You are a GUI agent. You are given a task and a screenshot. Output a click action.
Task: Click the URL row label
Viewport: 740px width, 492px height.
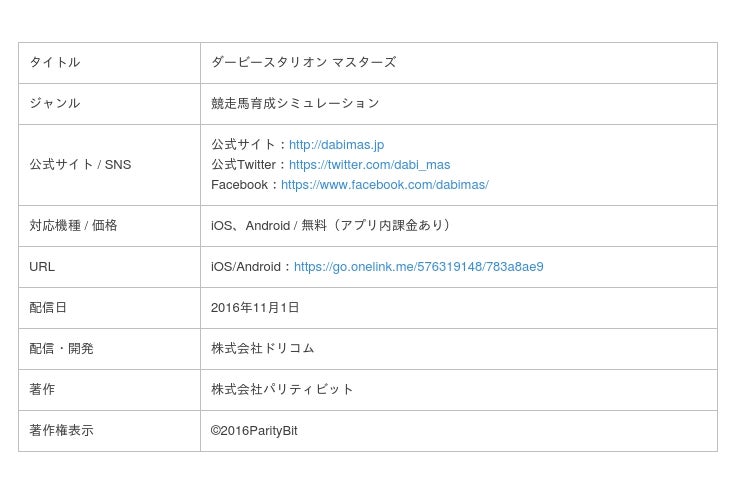[x=42, y=267]
